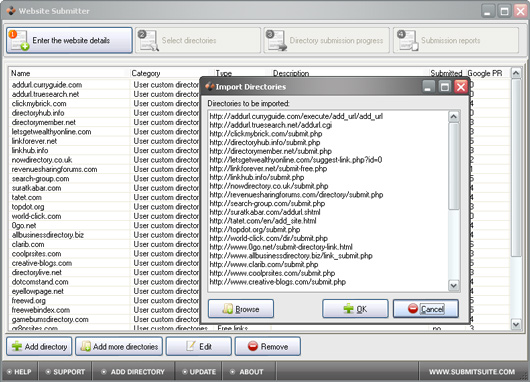Open the Enter the website details step
The width and height of the screenshot is (530, 382).
(69, 40)
